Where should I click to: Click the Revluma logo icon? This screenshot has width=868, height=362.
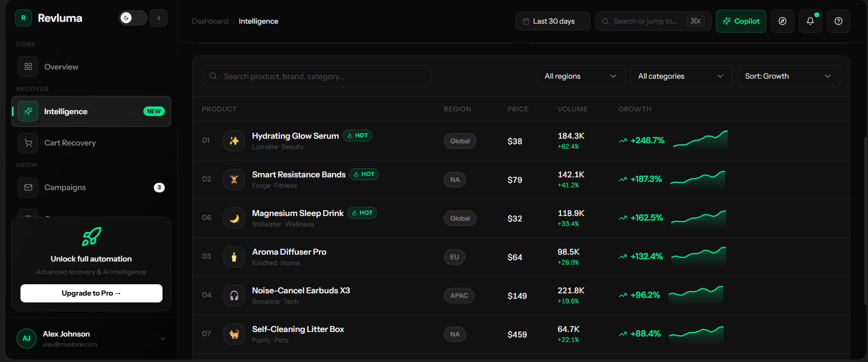pyautogui.click(x=23, y=18)
